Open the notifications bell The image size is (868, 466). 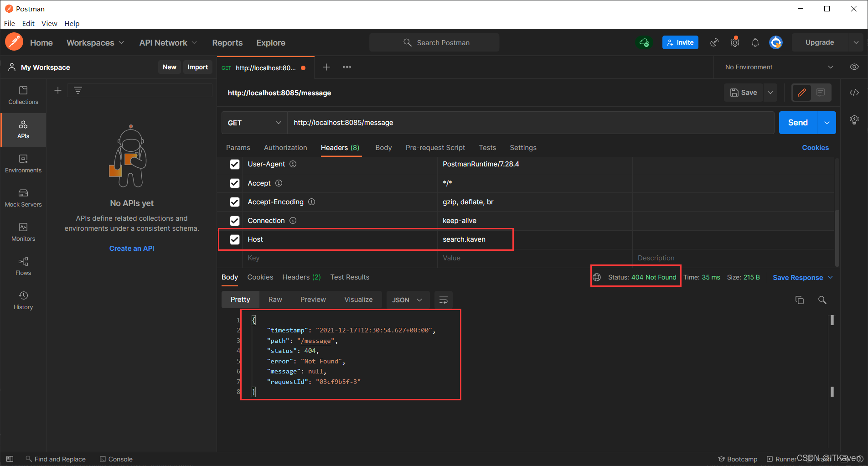point(755,42)
